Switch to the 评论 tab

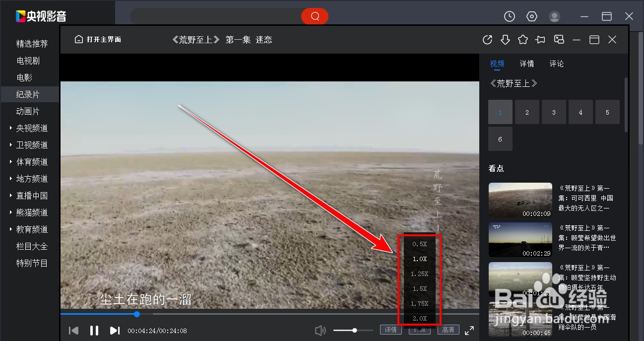tap(557, 64)
